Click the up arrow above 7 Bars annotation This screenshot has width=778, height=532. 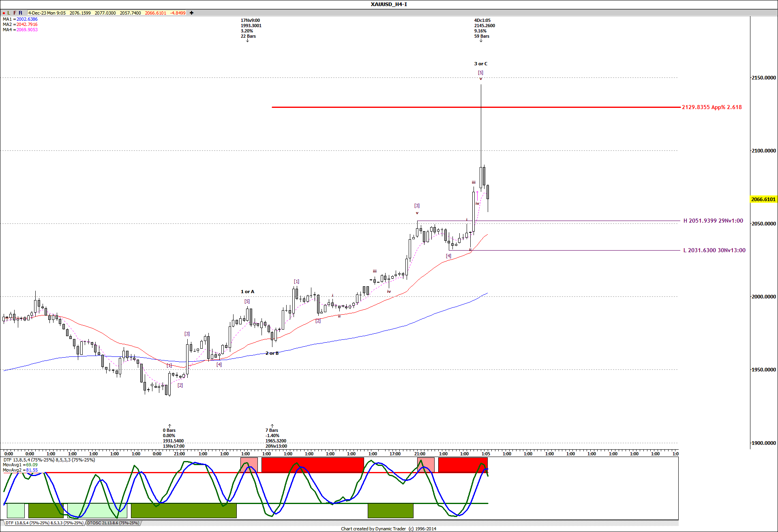[272, 425]
